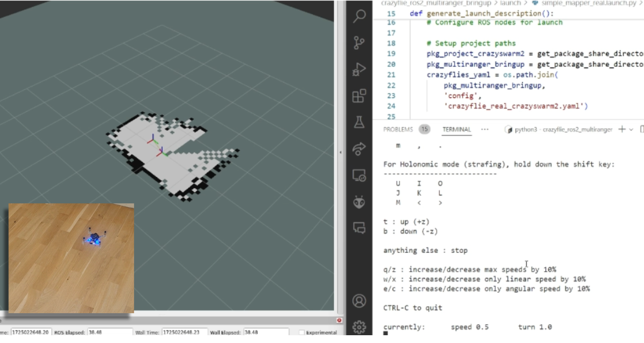Open the launch profile dropdown beside new terminal

click(x=631, y=129)
